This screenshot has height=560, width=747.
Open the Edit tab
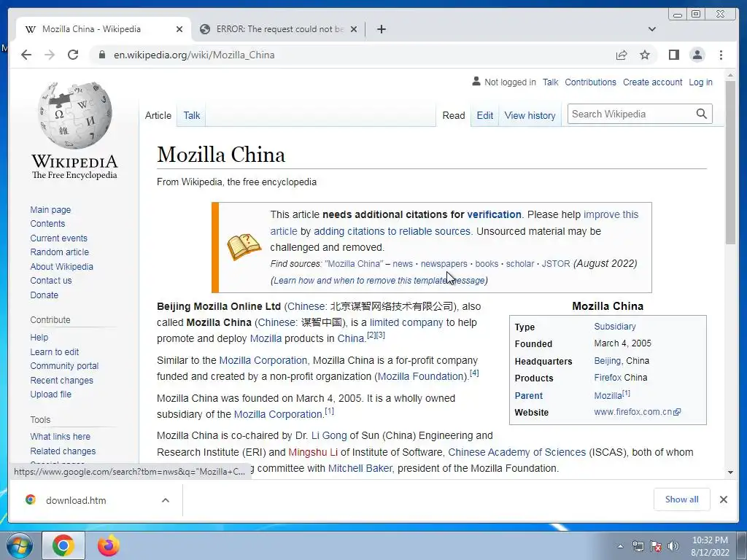pyautogui.click(x=485, y=115)
